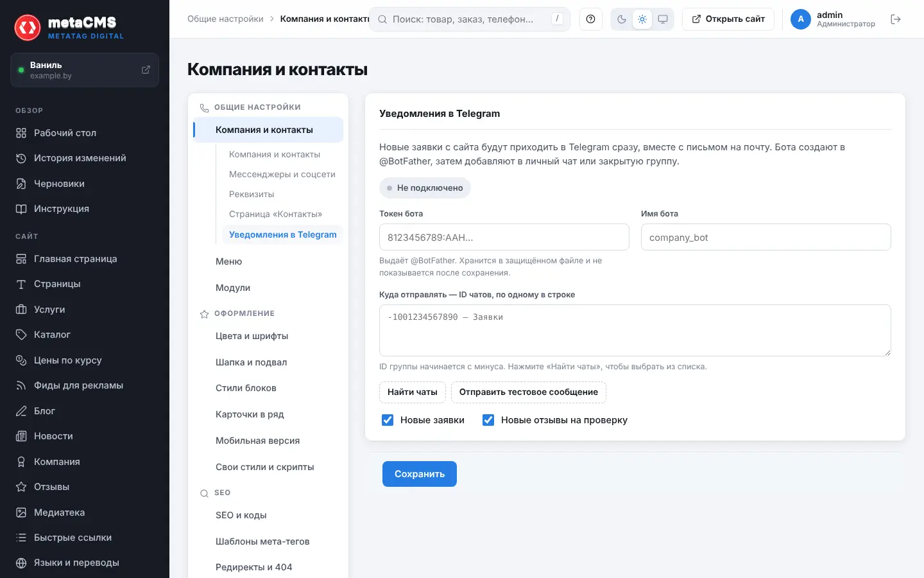Go to Блог section
This screenshot has height=578, width=924.
[x=85, y=411]
